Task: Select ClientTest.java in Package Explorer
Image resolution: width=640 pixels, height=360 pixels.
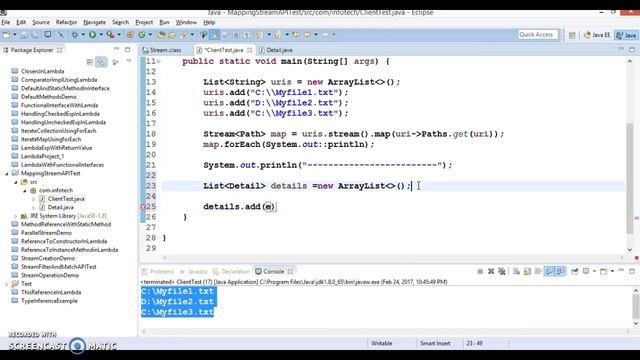Action: (66, 199)
